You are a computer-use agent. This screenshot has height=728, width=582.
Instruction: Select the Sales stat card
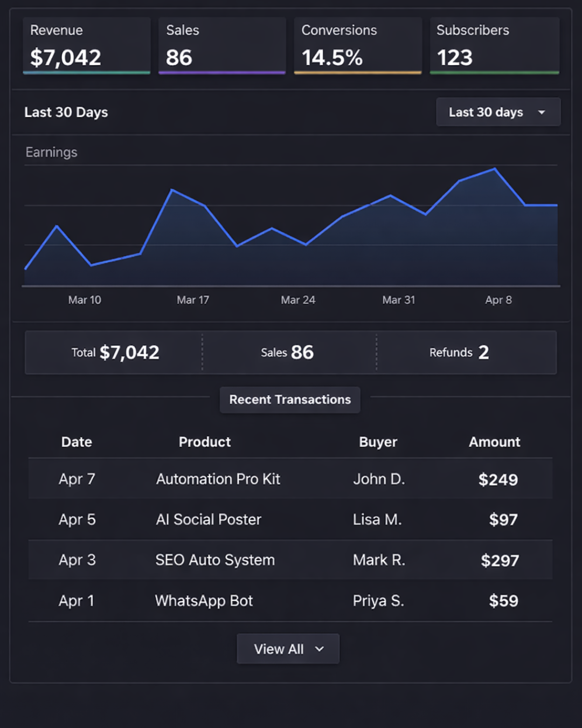click(221, 46)
